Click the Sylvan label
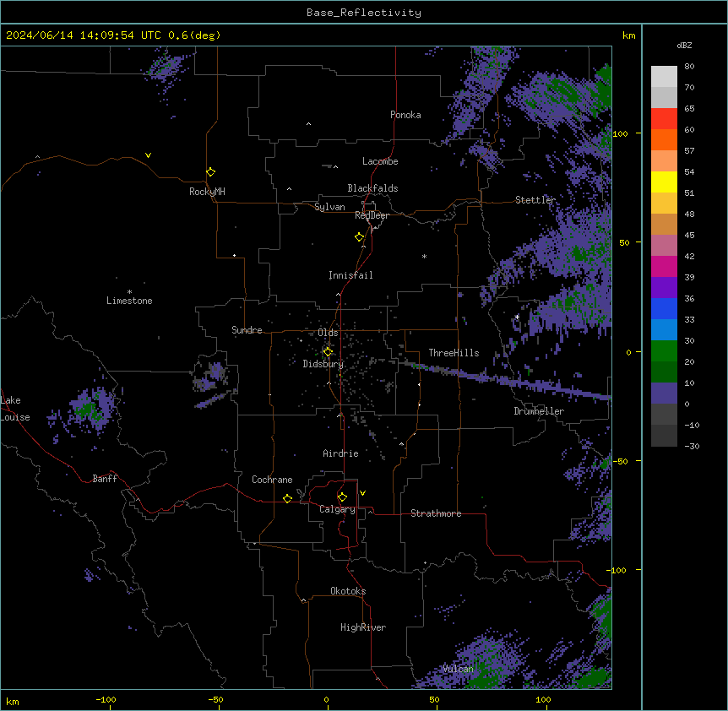This screenshot has height=711, width=728. [329, 207]
